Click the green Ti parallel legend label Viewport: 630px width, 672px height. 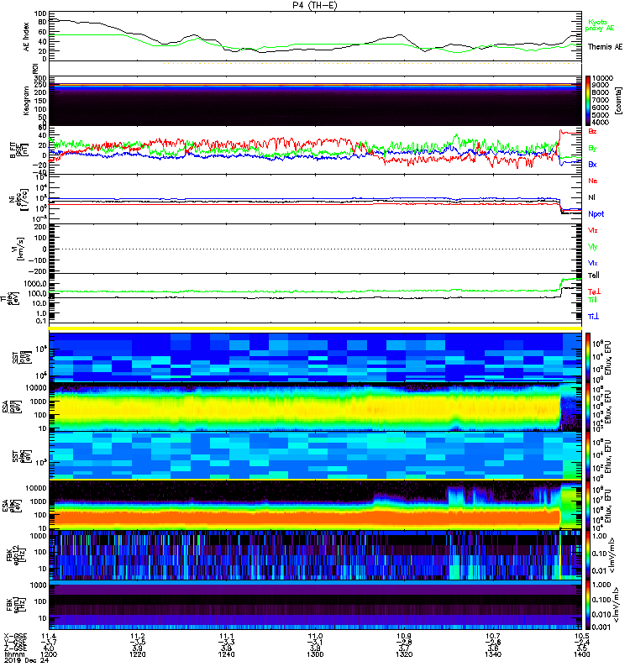pyautogui.click(x=592, y=300)
